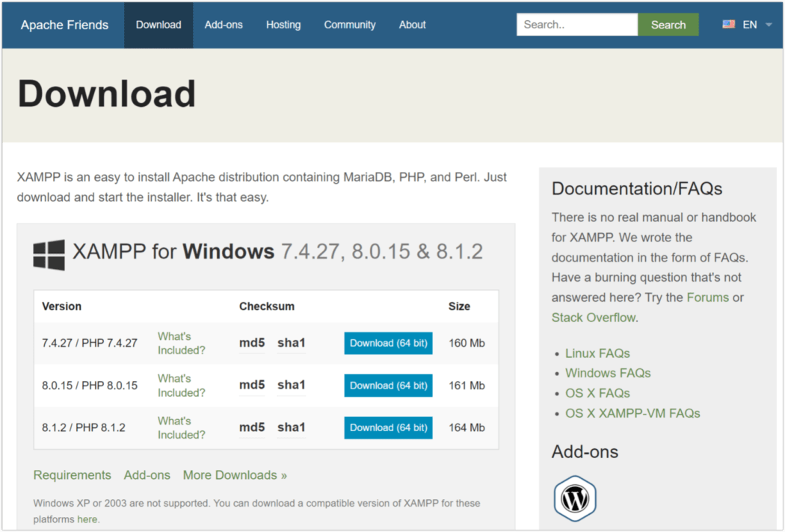Open the Add-ons nav menu item

(224, 25)
